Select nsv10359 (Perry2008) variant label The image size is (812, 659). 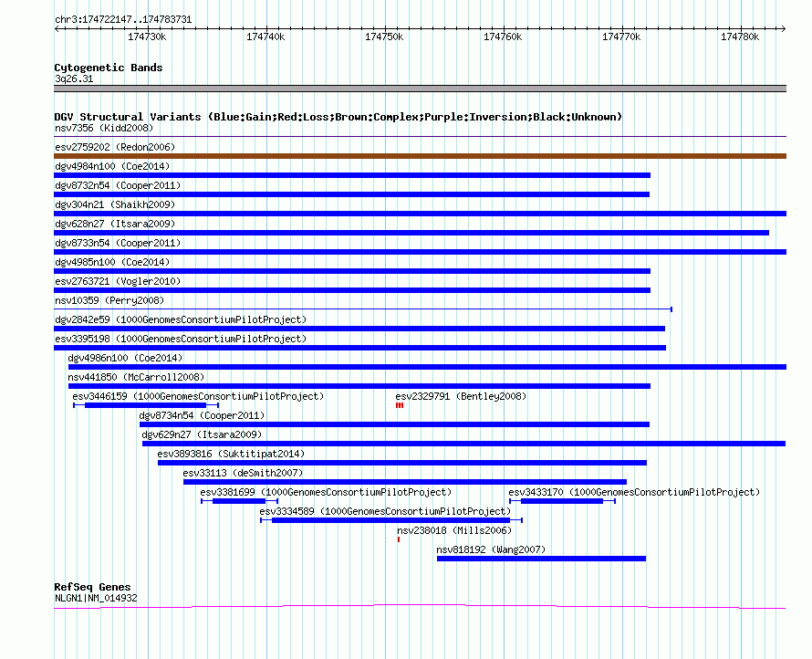click(109, 300)
